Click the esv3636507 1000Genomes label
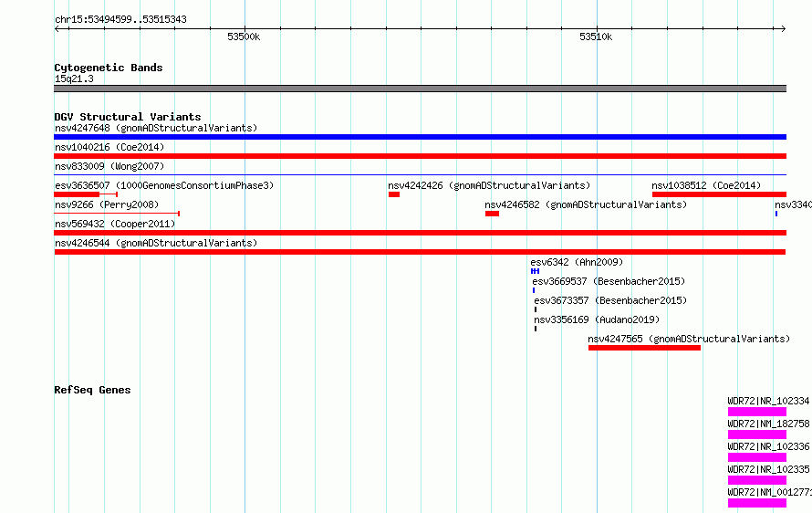The height and width of the screenshot is (513, 812). coord(164,185)
